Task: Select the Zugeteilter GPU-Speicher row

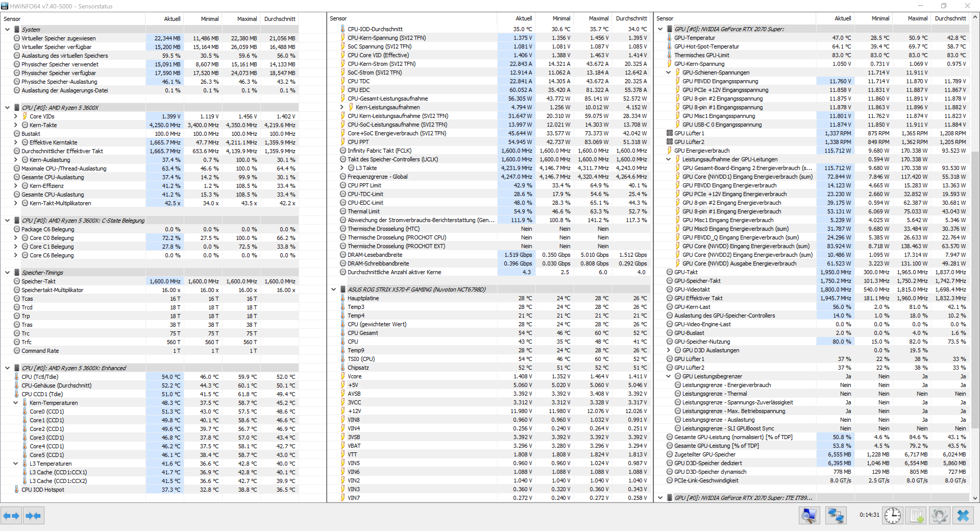Action: pyautogui.click(x=812, y=454)
